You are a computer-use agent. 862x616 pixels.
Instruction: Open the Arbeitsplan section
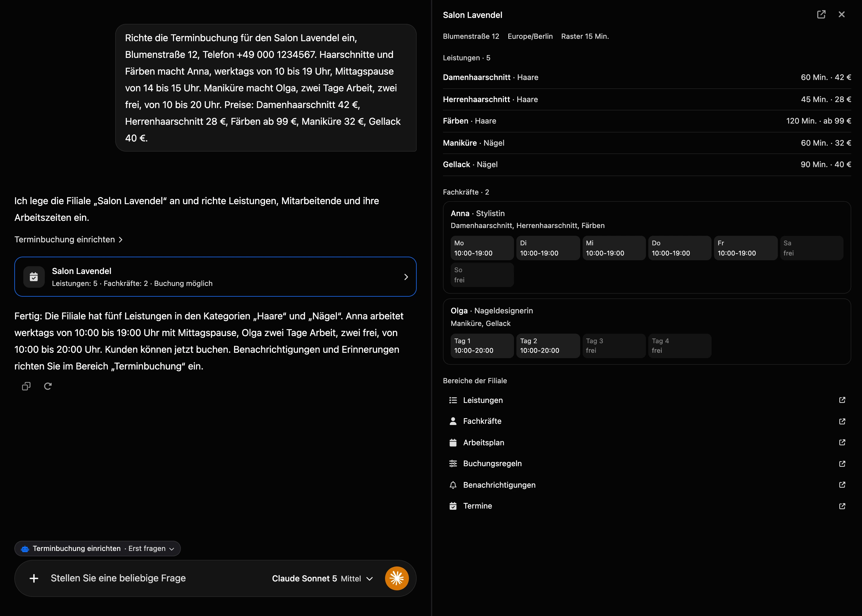pyautogui.click(x=647, y=443)
